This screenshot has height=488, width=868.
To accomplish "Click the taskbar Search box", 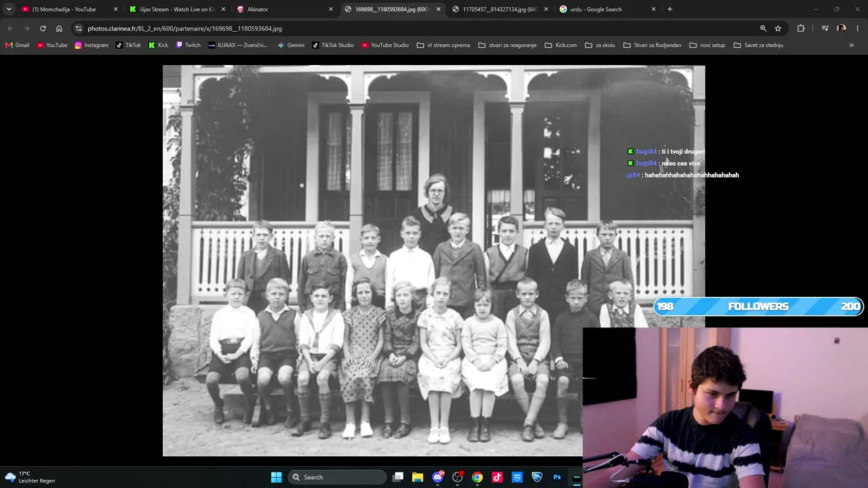I will [337, 477].
